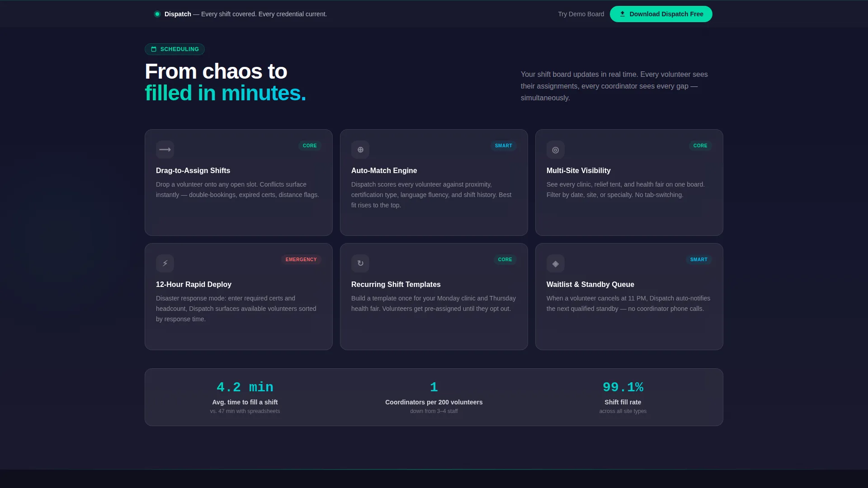Click the Dispatch scores every volunteer description
This screenshot has width=868, height=488.
432,195
